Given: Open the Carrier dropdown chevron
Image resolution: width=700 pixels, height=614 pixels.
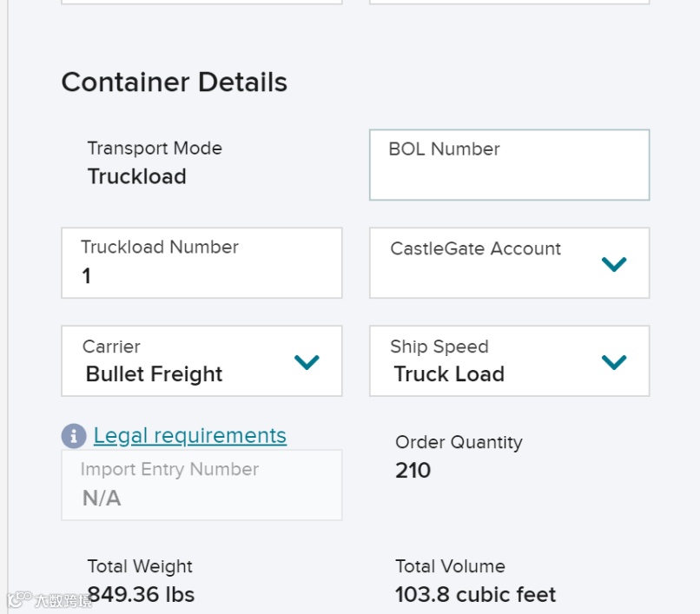Looking at the screenshot, I should (x=307, y=362).
